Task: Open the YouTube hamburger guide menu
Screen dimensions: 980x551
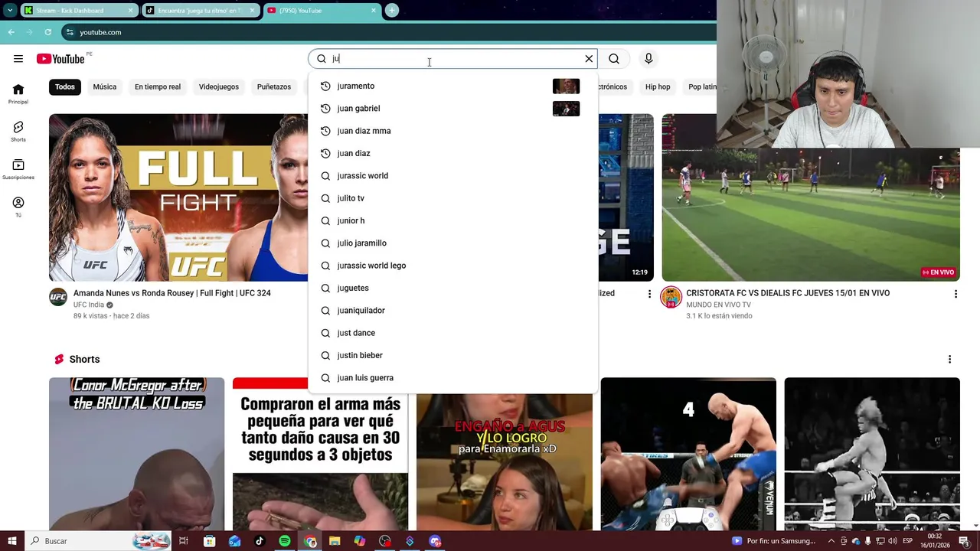Action: point(18,59)
